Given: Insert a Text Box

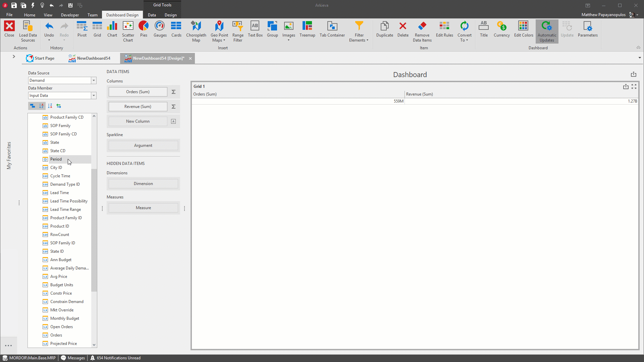Looking at the screenshot, I should coord(255,29).
